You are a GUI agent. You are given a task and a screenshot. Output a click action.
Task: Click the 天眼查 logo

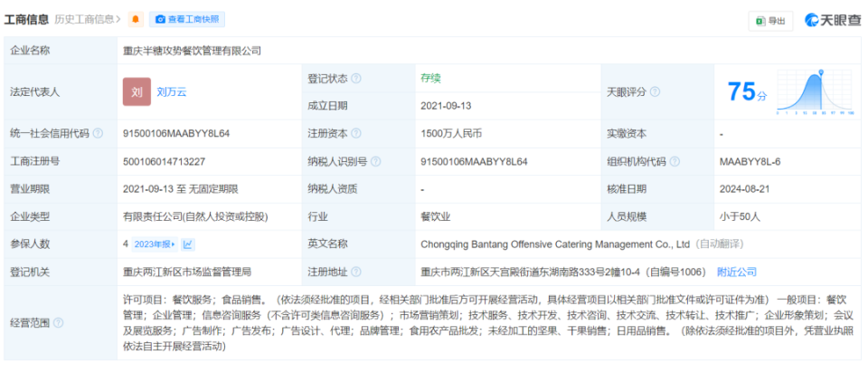click(x=833, y=21)
